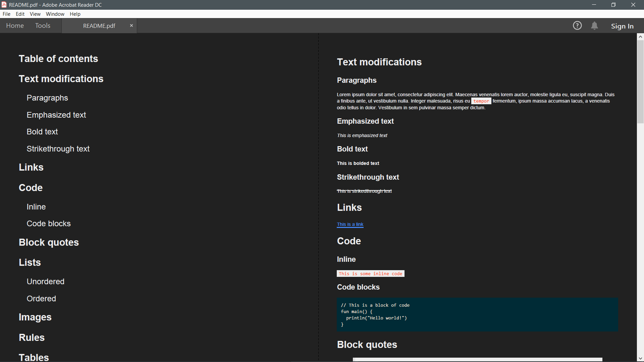Open the notifications bell
644x362 pixels.
594,26
